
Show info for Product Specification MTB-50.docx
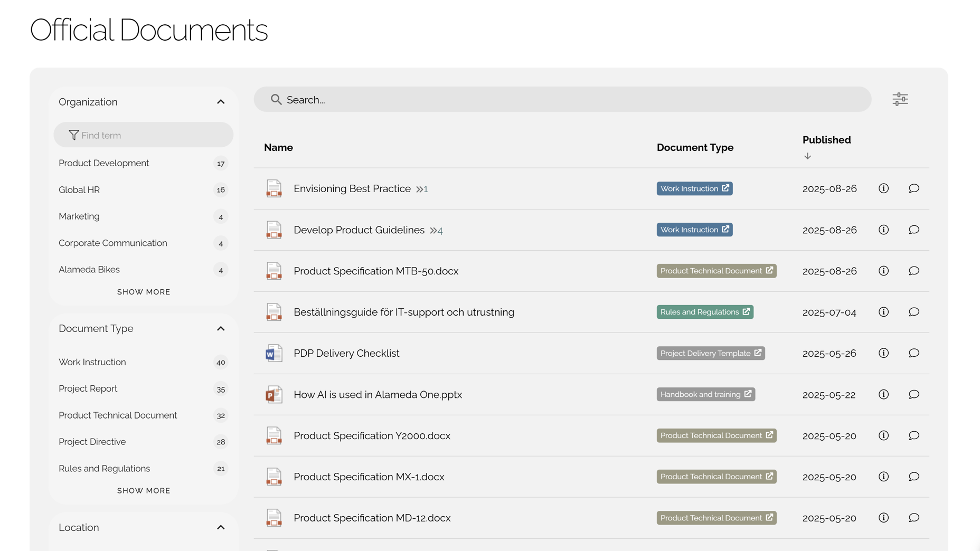pos(883,271)
